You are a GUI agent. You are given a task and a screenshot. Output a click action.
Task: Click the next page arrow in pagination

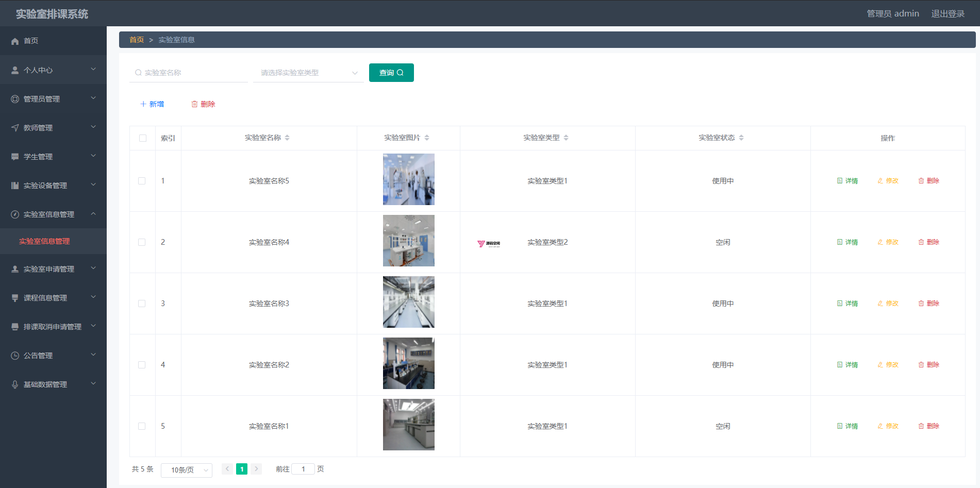point(256,469)
